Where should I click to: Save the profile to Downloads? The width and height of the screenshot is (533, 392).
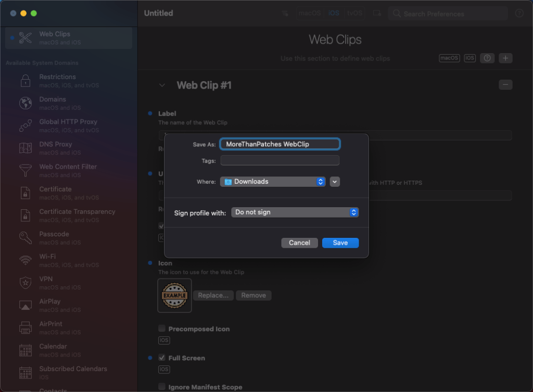340,243
